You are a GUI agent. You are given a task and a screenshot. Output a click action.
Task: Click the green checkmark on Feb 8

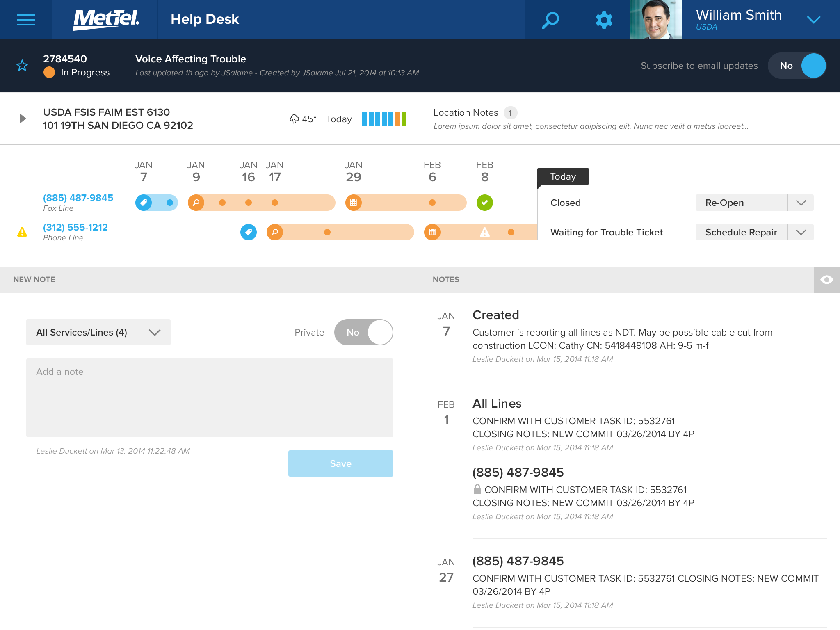484,203
